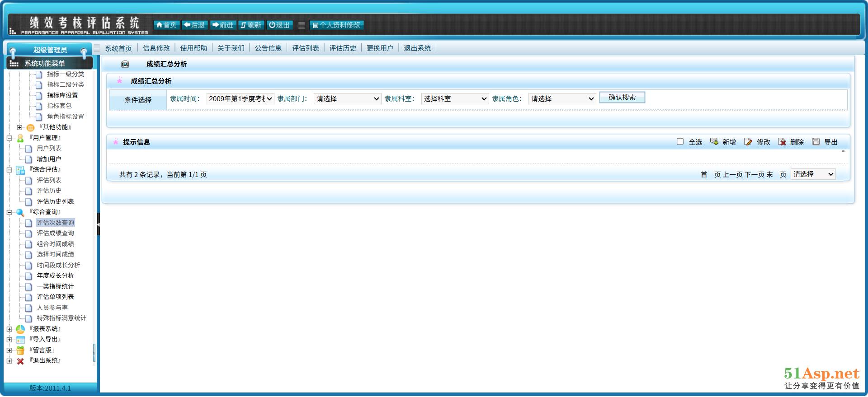The width and height of the screenshot is (868, 397).
Task: Click the camera icon beside 成绩汇总分析
Action: click(x=125, y=64)
